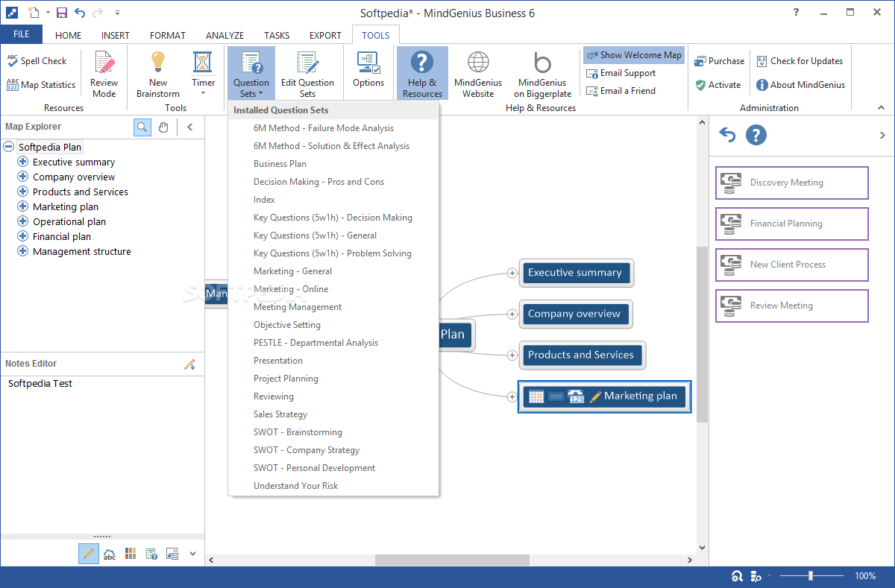The image size is (895, 588).
Task: Click the vertical map scrollbar thumb
Action: tap(702, 335)
